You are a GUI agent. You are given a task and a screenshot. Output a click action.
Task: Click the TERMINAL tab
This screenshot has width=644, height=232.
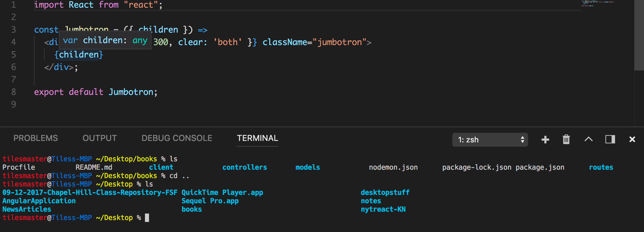pos(257,138)
